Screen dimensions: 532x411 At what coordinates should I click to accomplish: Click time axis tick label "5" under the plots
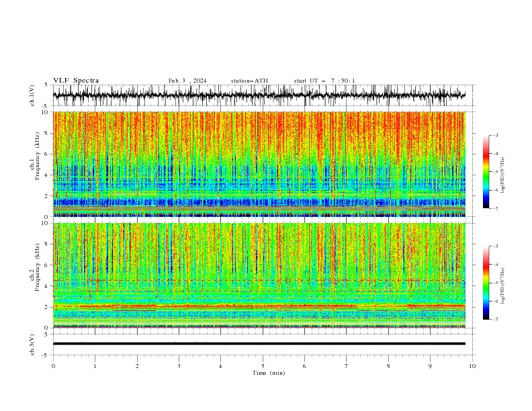pos(263,366)
